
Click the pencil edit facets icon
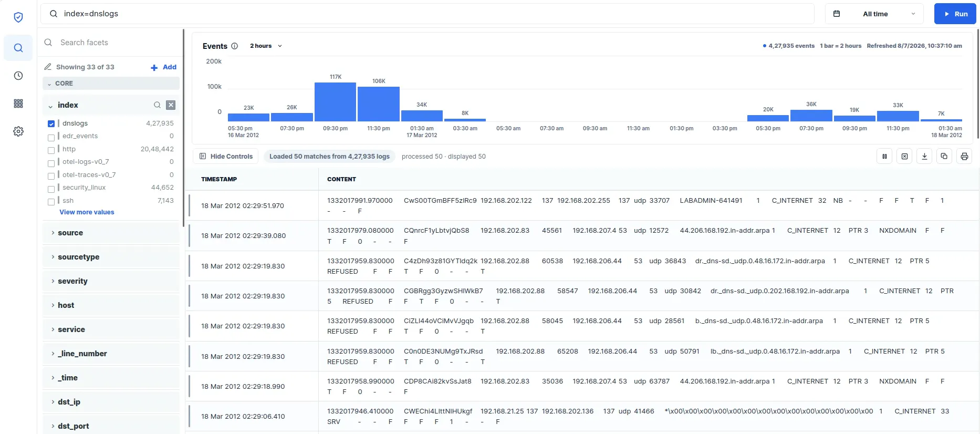48,67
